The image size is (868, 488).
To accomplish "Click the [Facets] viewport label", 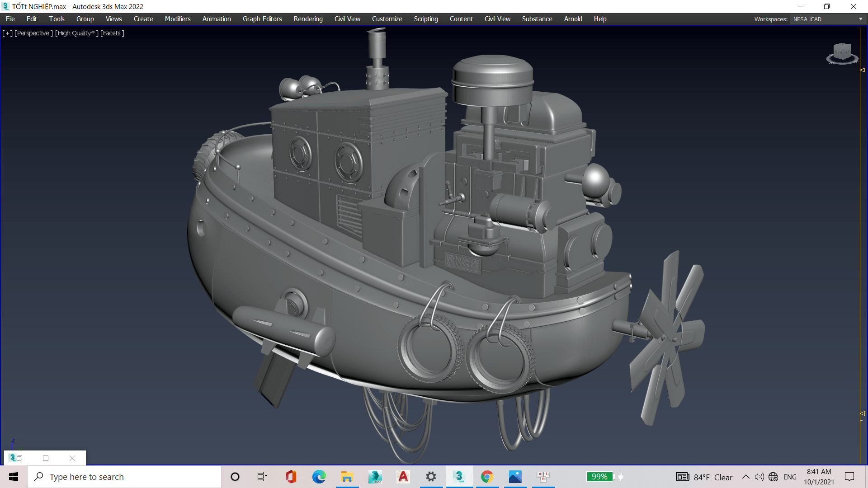I will [112, 33].
